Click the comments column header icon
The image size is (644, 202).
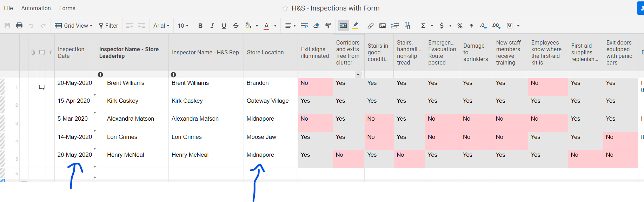(x=42, y=52)
